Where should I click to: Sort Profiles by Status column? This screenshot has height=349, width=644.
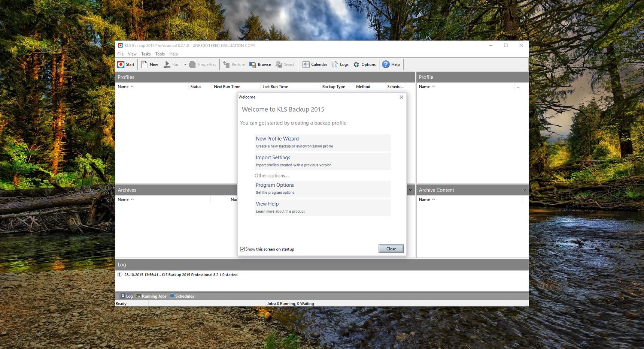click(200, 87)
